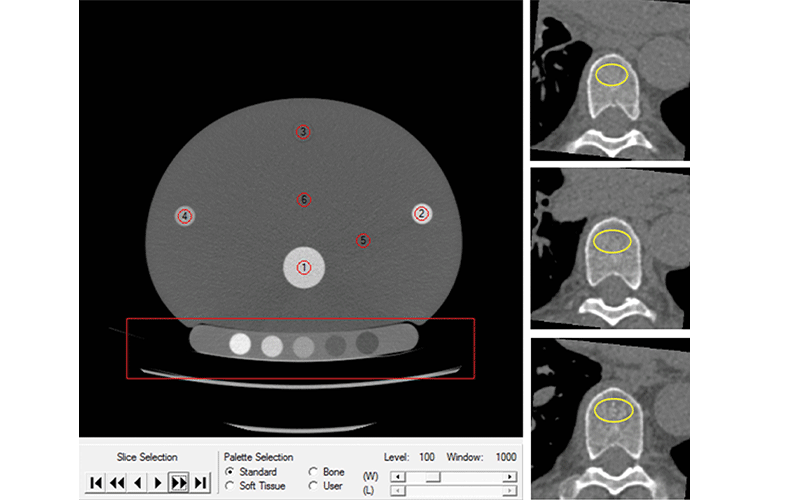Click yellow ellipse ROI in bottom vertebra image
Screen dimensions: 800x500
tap(612, 408)
